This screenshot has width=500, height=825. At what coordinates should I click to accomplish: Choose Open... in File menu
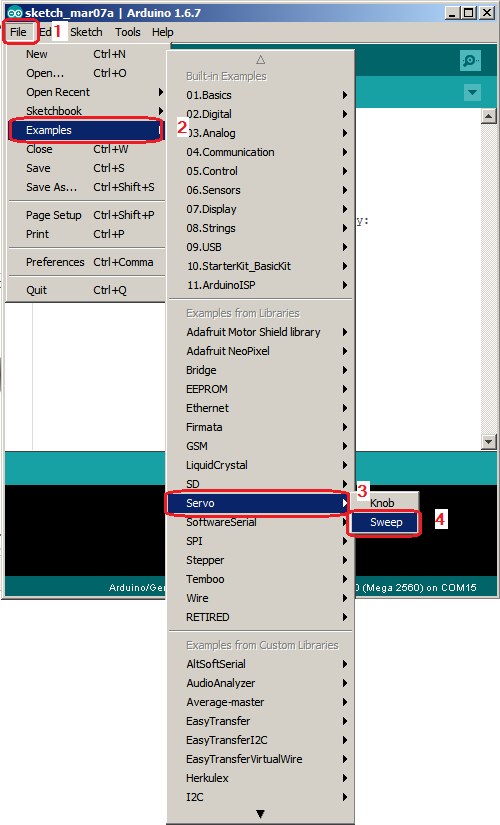pyautogui.click(x=87, y=73)
